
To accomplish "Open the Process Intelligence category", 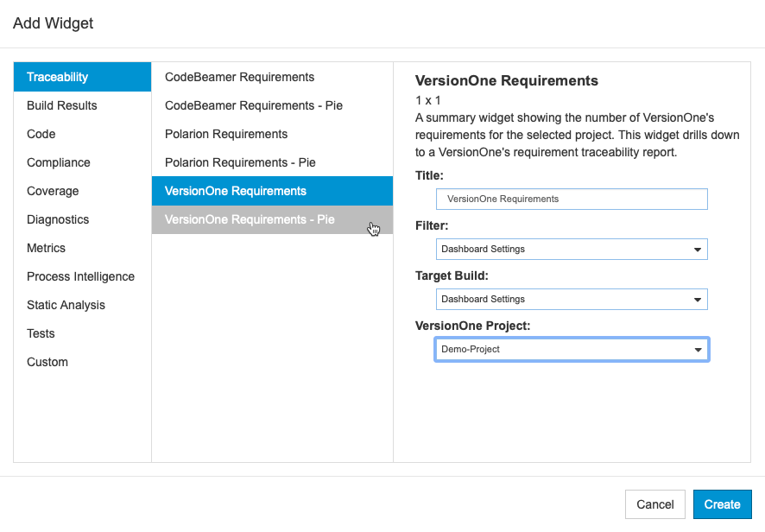I will point(82,276).
